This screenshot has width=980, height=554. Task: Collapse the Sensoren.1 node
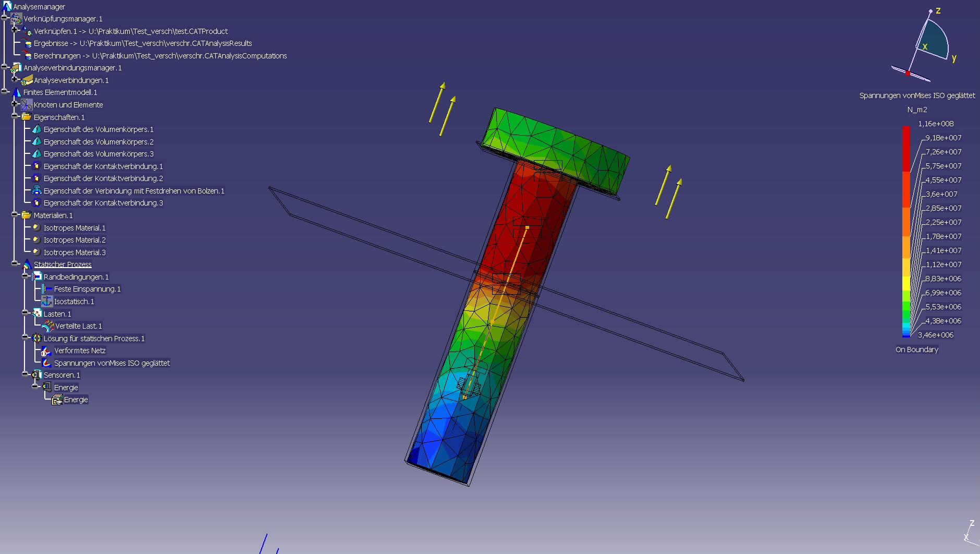click(24, 374)
